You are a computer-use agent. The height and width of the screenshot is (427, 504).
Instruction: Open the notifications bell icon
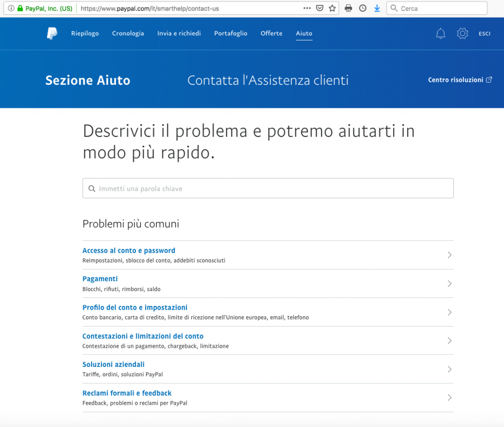click(x=441, y=33)
